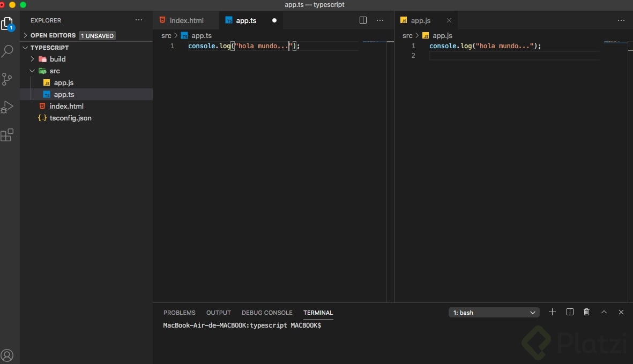633x364 pixels.
Task: Close the app.js editor tab
Action: point(449,20)
